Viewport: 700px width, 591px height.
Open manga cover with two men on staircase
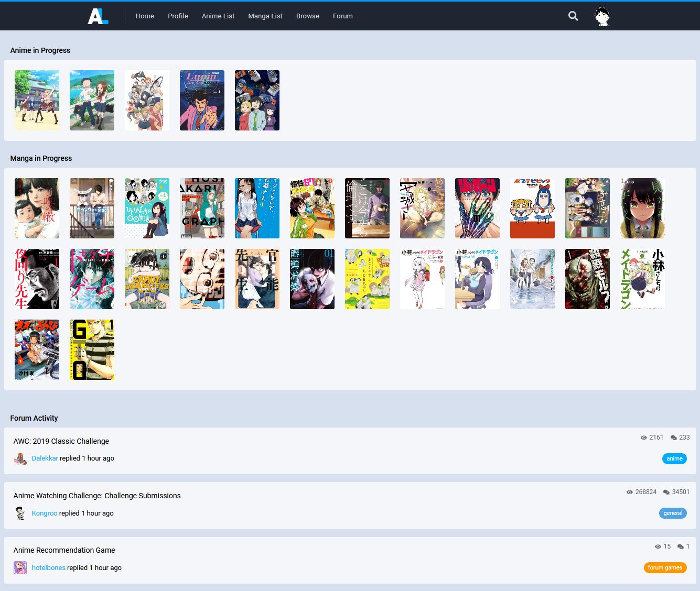point(92,208)
